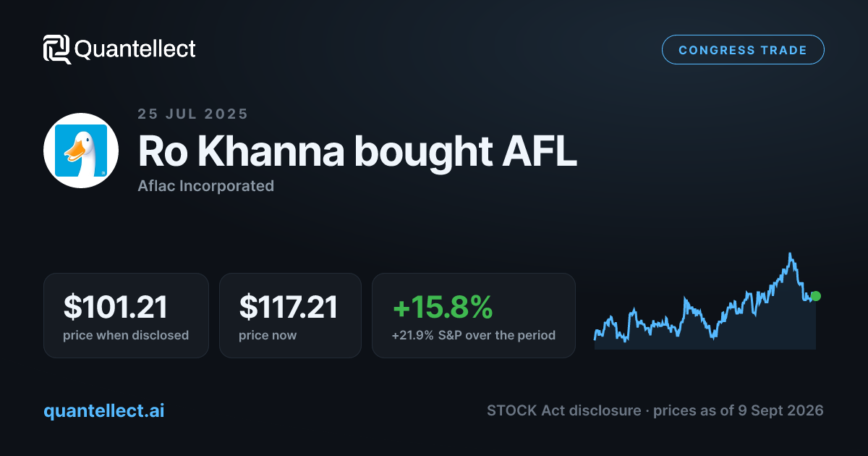The height and width of the screenshot is (456, 868).
Task: Click the Ro Khanna bought AFL headline
Action: [357, 151]
